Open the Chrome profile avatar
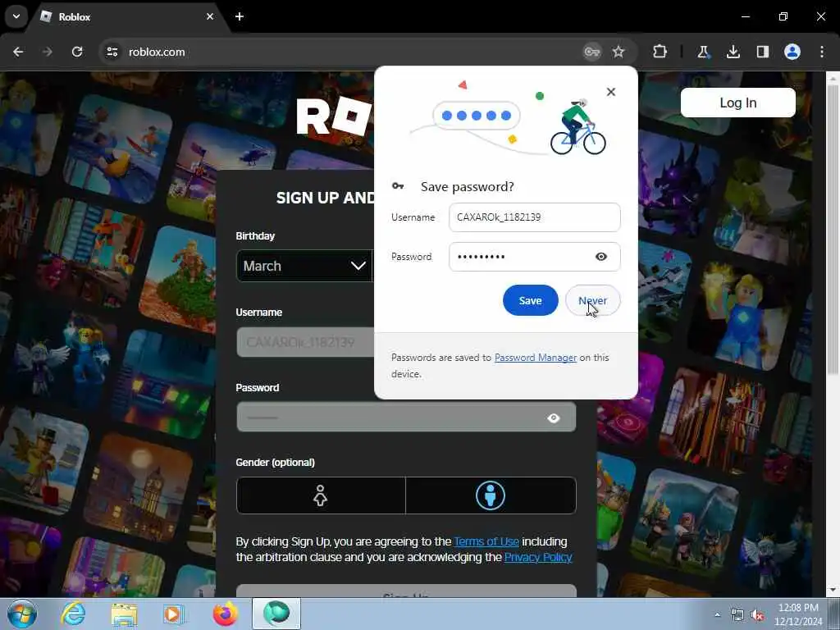Image resolution: width=840 pixels, height=630 pixels. (792, 52)
